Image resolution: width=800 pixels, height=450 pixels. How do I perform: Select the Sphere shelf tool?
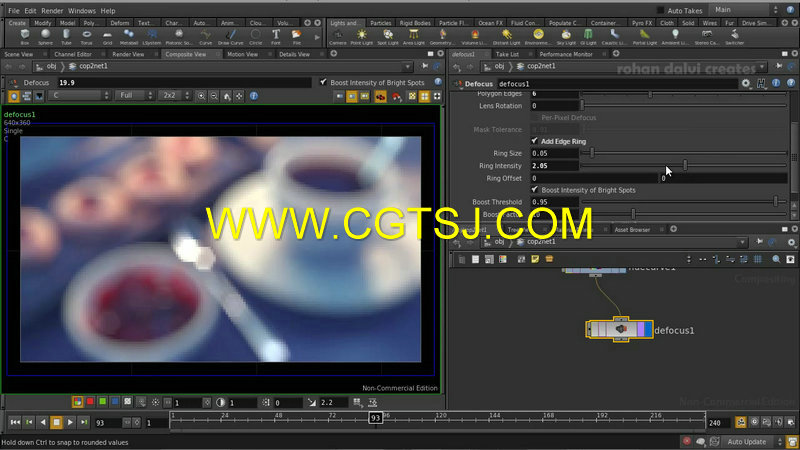[45, 37]
